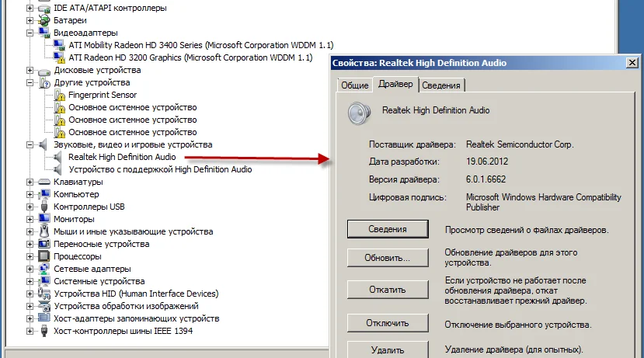Viewport: 644px width, 358px height.
Task: Click the Хост-контроллеры шины IEEE 1394 icon
Action: click(x=44, y=331)
